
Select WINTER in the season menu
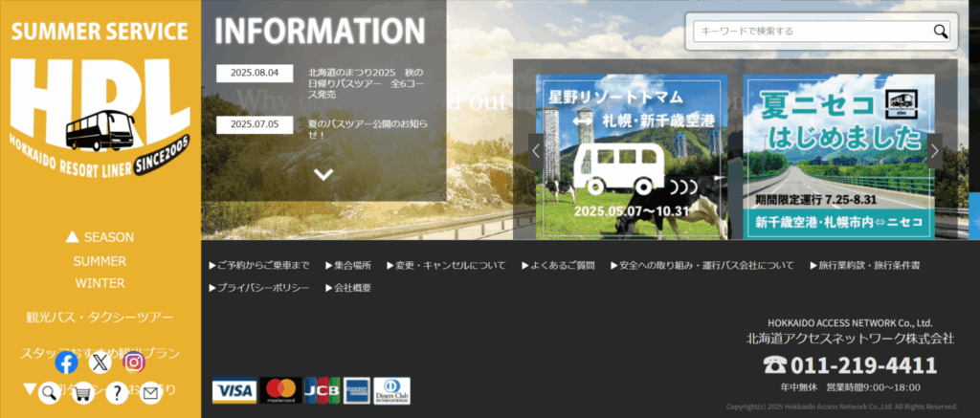tap(100, 283)
